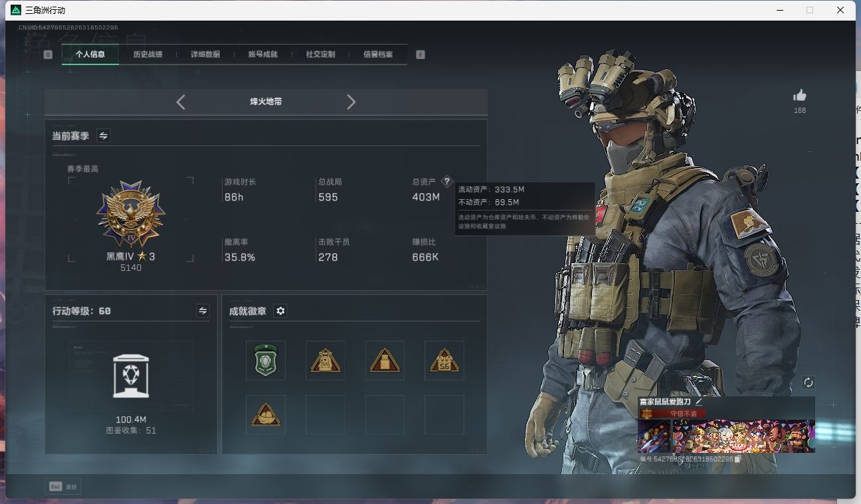Select the triangle badge numbered 56
The width and height of the screenshot is (861, 504).
point(444,361)
